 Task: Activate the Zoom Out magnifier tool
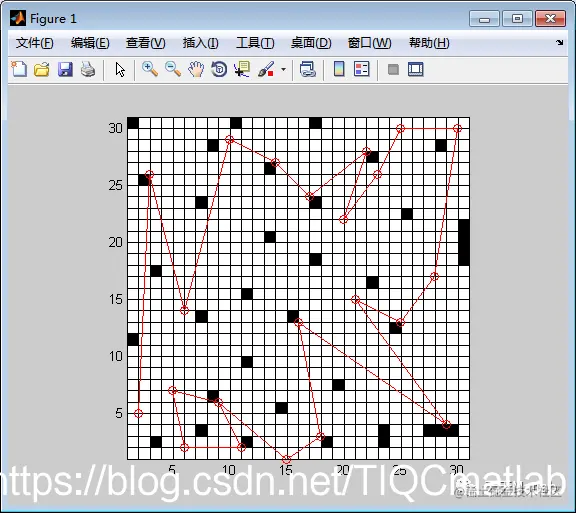pos(173,69)
